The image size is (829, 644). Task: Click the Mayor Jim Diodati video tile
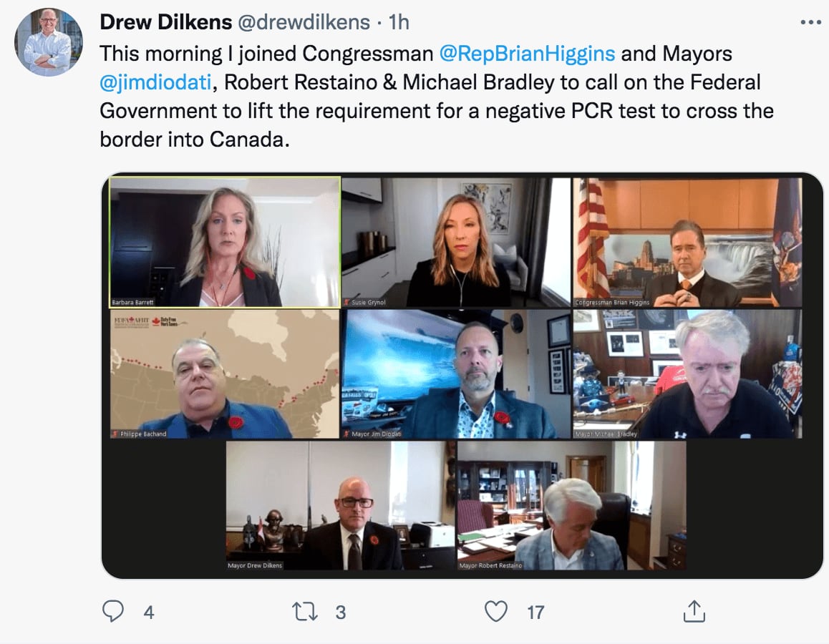click(456, 374)
